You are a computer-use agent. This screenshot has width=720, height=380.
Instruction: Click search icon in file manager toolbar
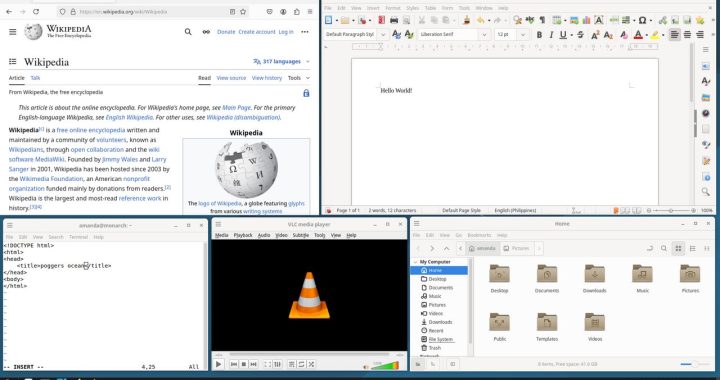[664, 248]
